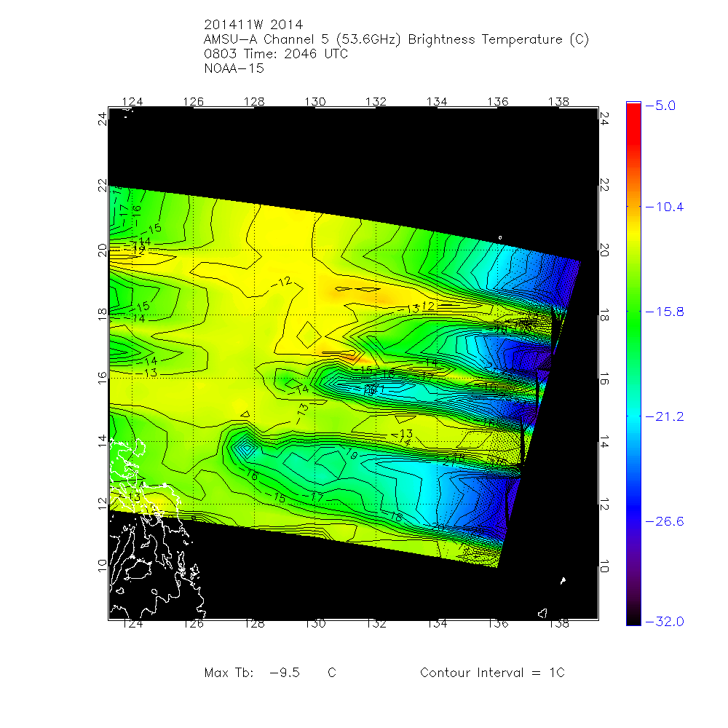
Task: Click latitude label 16 on left axis
Action: click(102, 378)
